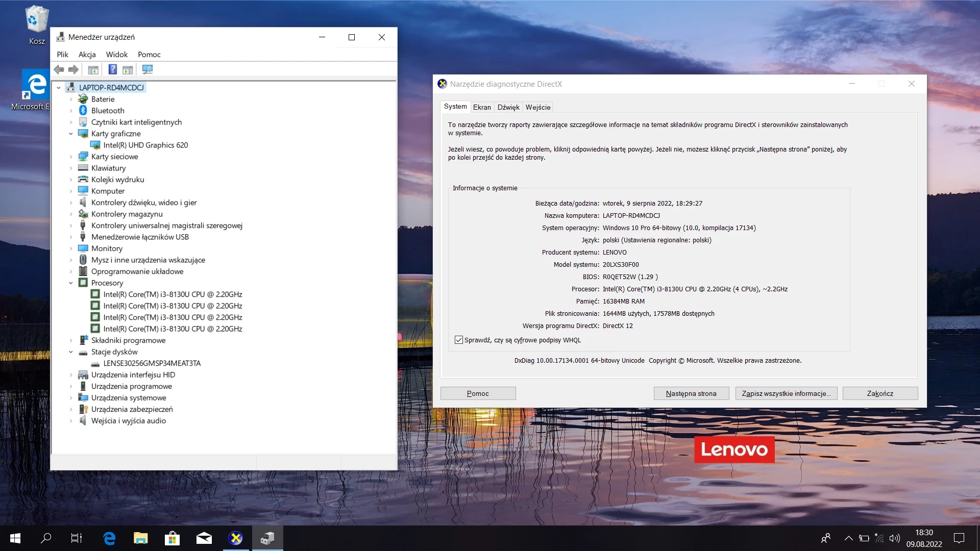Click 'Zapisz wszystkie informacje...' button
The width and height of the screenshot is (980, 551).
click(x=786, y=393)
